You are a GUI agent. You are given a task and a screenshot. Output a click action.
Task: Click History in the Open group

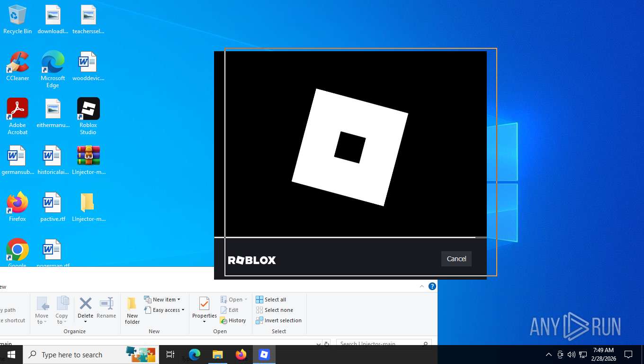tap(233, 320)
